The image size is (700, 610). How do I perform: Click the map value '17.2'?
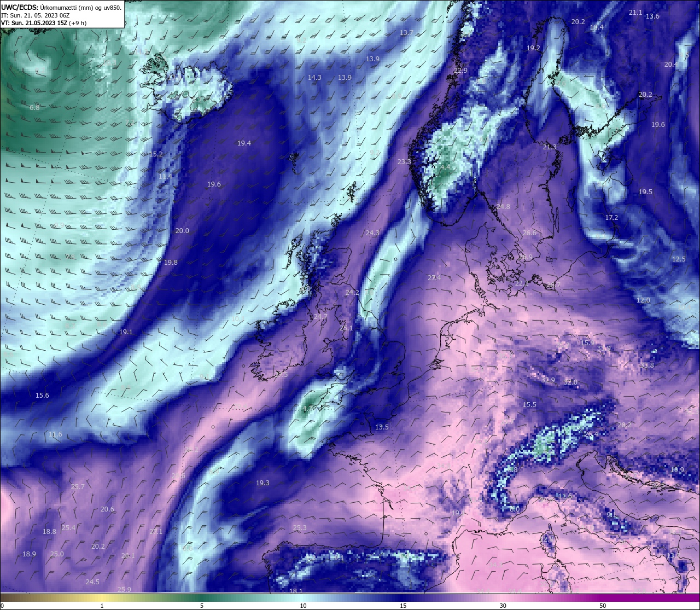point(611,217)
